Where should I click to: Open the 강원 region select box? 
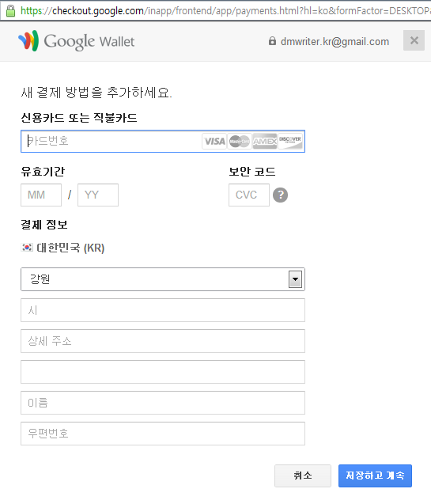coord(163,279)
